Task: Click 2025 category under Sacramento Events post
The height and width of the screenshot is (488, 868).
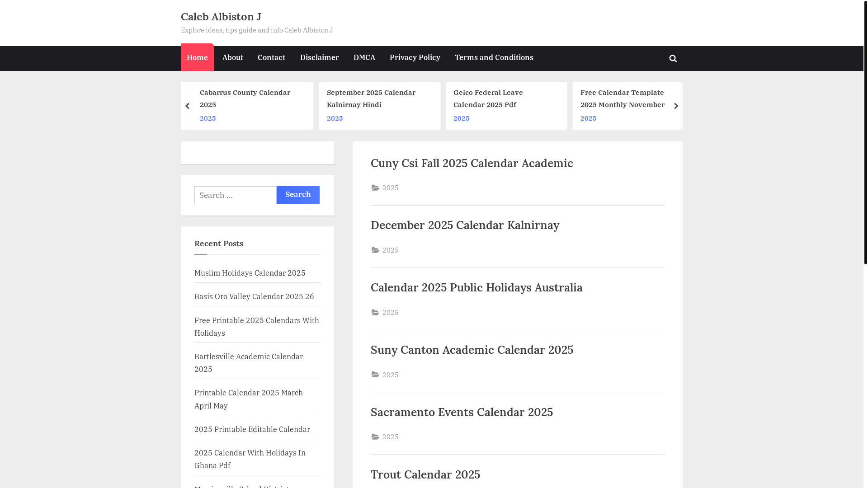Action: pos(391,437)
